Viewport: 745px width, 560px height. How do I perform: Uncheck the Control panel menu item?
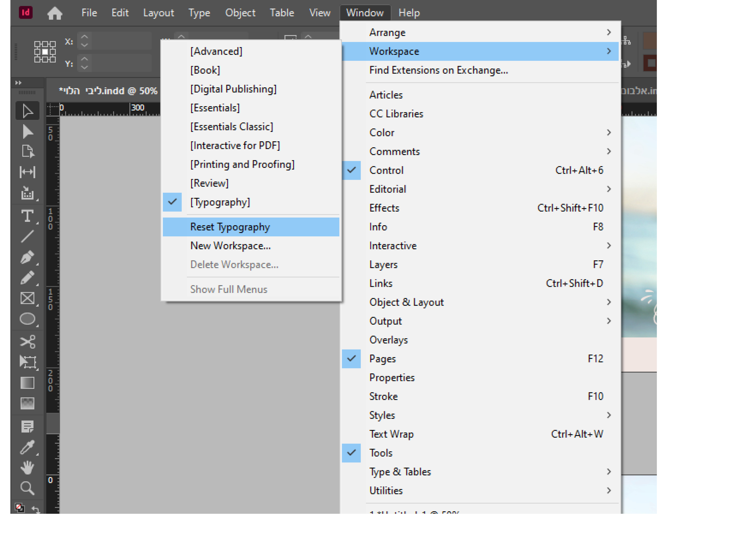(x=386, y=170)
